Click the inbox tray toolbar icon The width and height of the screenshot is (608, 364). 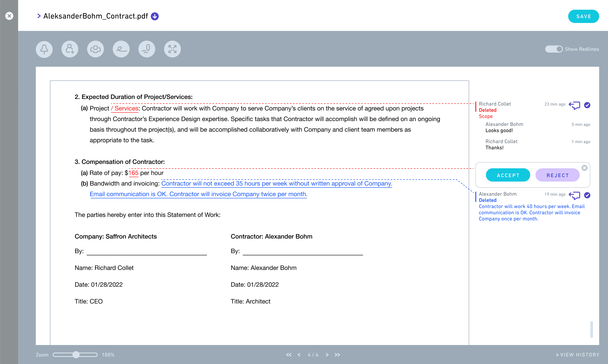point(96,49)
